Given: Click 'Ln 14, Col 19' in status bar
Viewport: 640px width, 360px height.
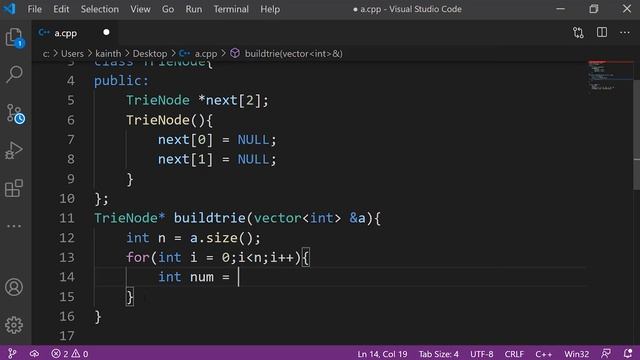Looking at the screenshot, I should point(382,354).
